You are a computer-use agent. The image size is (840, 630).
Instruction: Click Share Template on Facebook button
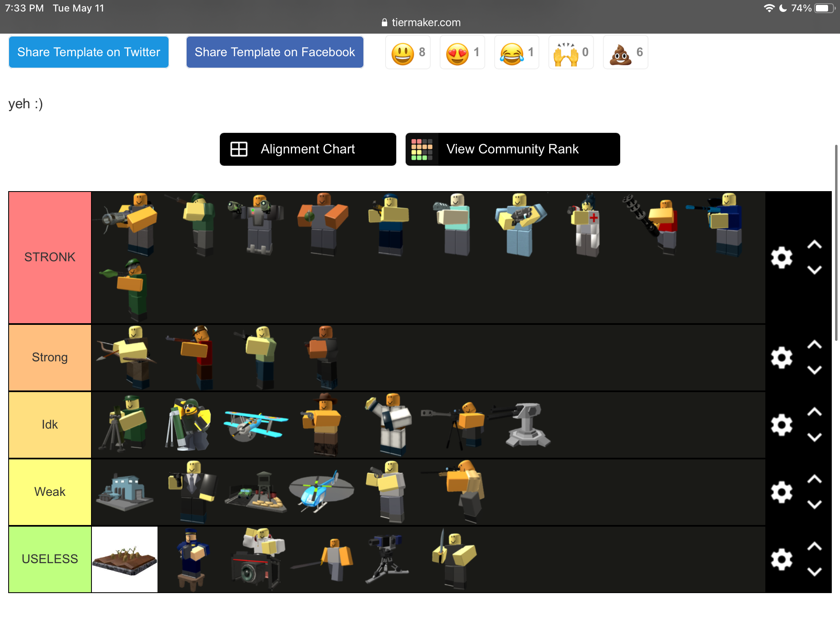[274, 52]
